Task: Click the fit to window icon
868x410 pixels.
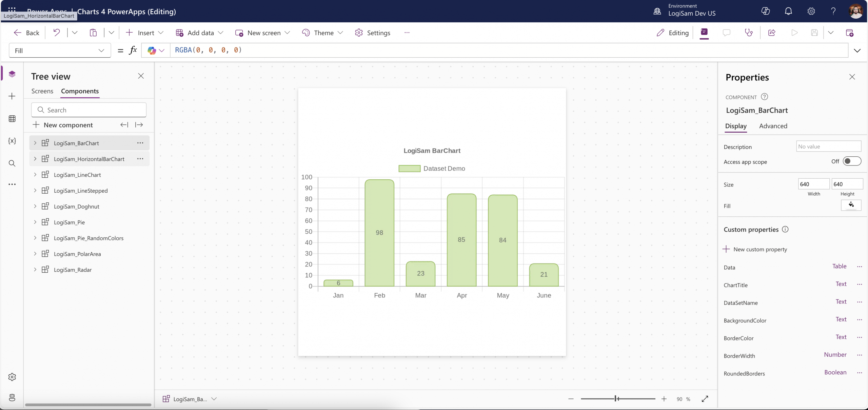Action: (705, 399)
